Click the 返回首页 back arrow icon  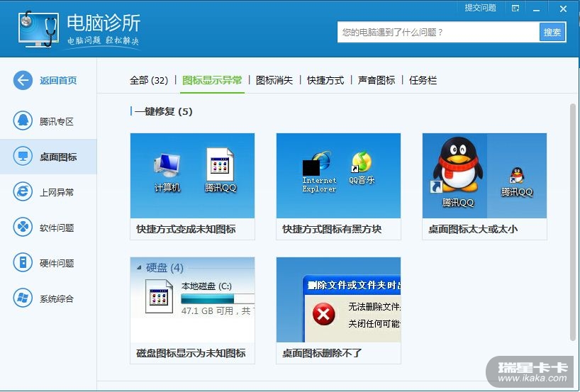[x=23, y=80]
